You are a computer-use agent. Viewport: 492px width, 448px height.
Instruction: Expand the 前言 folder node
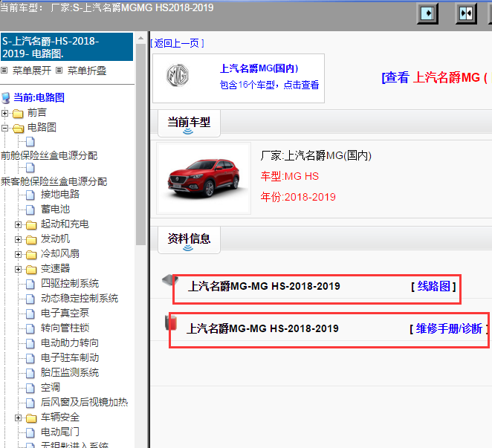pos(4,113)
